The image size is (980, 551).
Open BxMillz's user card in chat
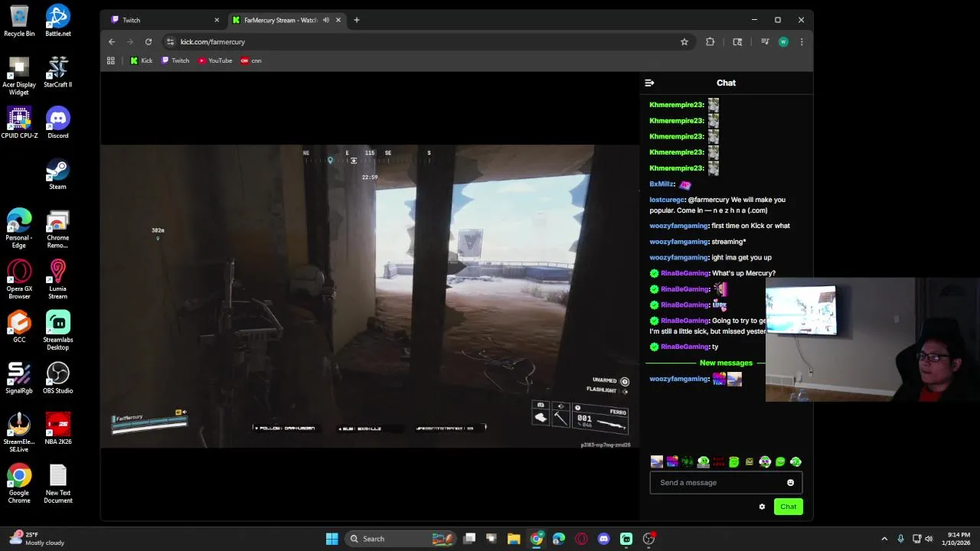[x=662, y=184]
